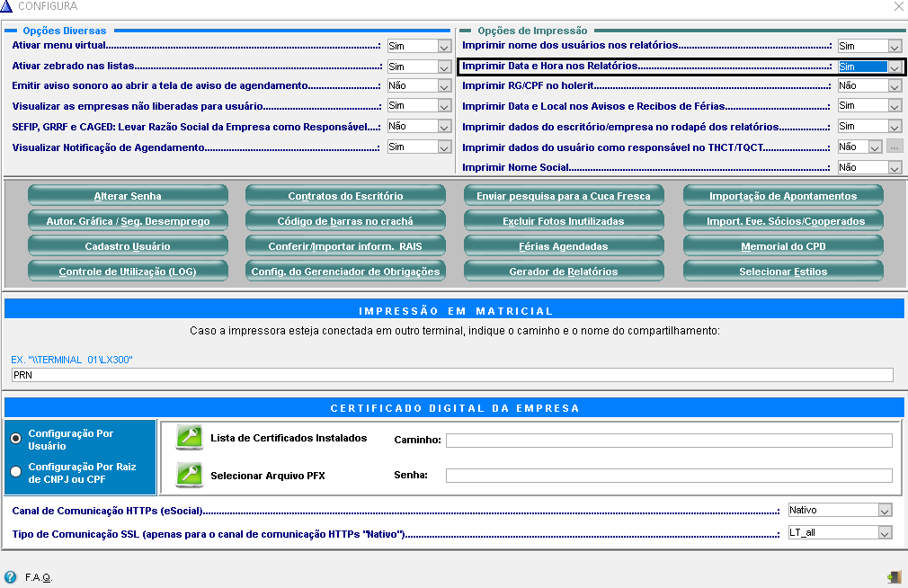Select Configuração Por Raiz de CNPJ ou CPF
The width and height of the screenshot is (908, 588).
(x=16, y=471)
